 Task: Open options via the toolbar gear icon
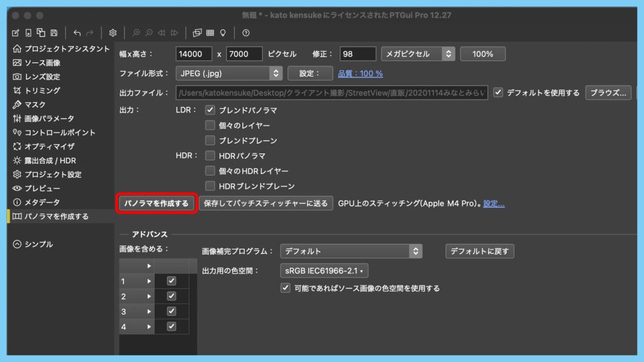pos(113,33)
